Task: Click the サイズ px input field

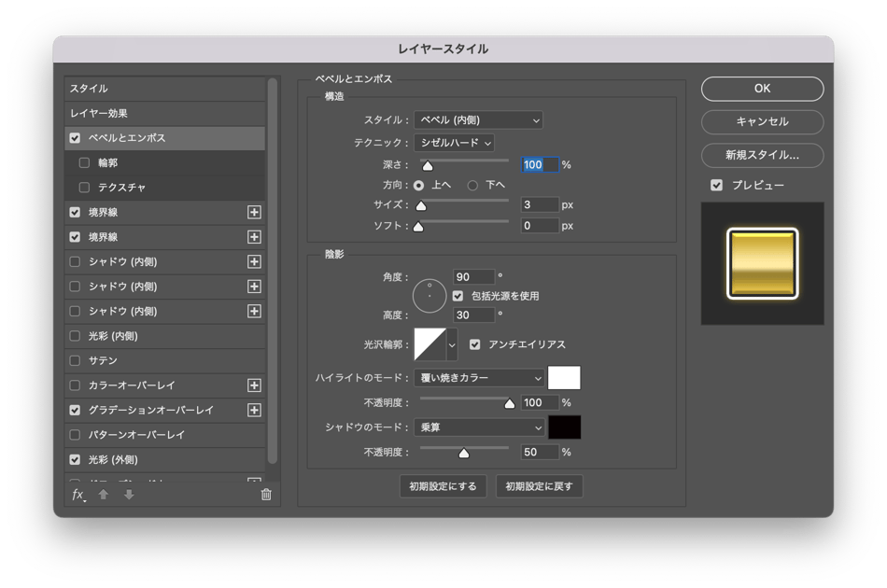Action: tap(540, 204)
